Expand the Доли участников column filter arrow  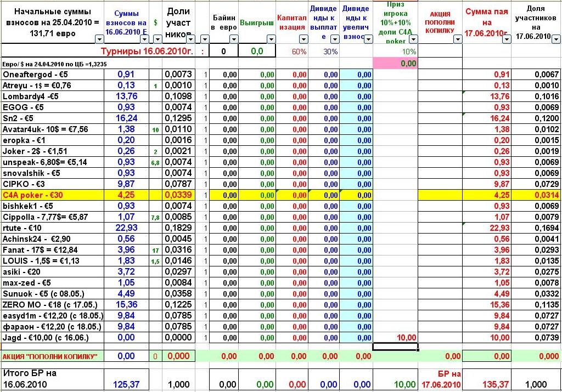pos(189,39)
